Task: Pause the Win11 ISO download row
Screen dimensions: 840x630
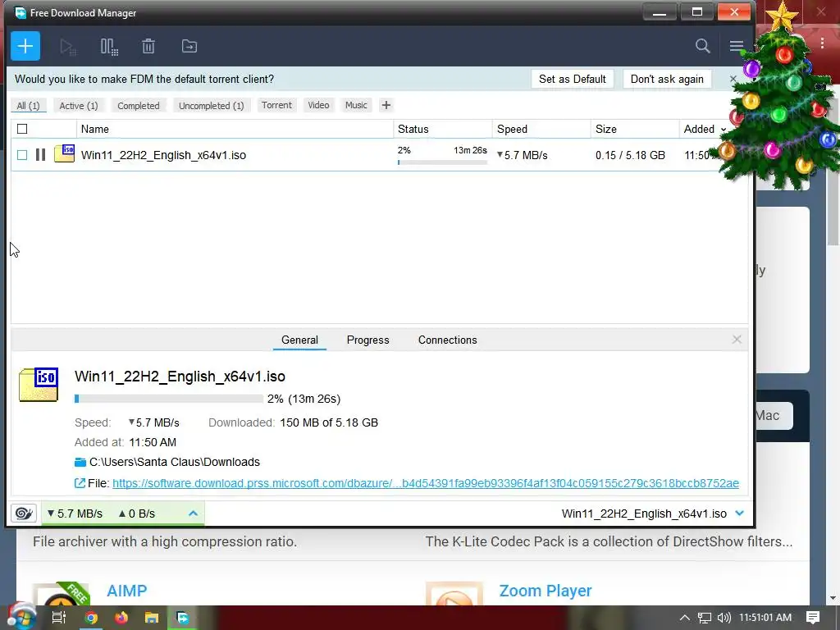Action: [41, 155]
